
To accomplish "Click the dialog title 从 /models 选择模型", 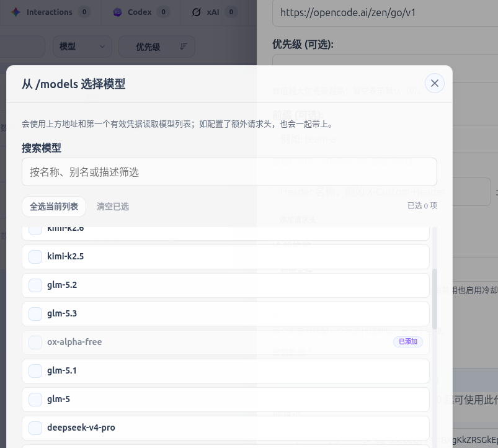I will pyautogui.click(x=73, y=84).
